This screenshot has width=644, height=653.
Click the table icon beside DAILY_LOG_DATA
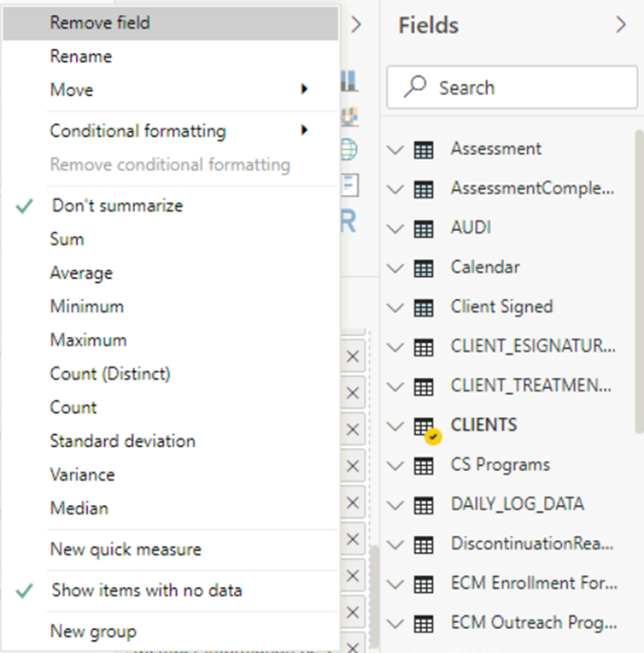click(424, 505)
